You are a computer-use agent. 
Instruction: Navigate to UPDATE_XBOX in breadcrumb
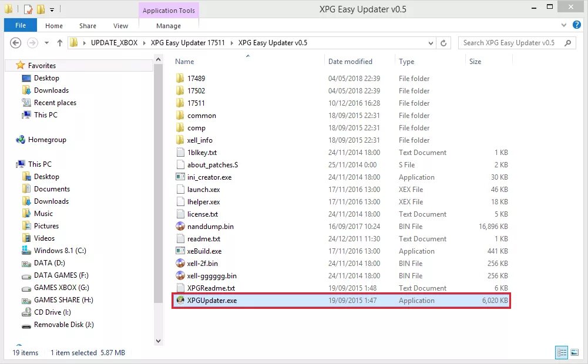coord(115,43)
